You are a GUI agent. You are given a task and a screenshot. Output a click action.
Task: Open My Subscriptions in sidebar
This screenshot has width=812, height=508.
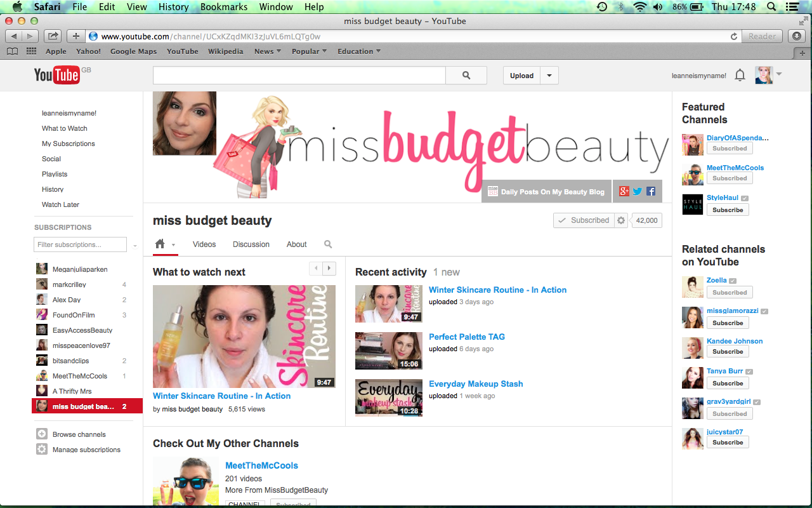pos(69,144)
